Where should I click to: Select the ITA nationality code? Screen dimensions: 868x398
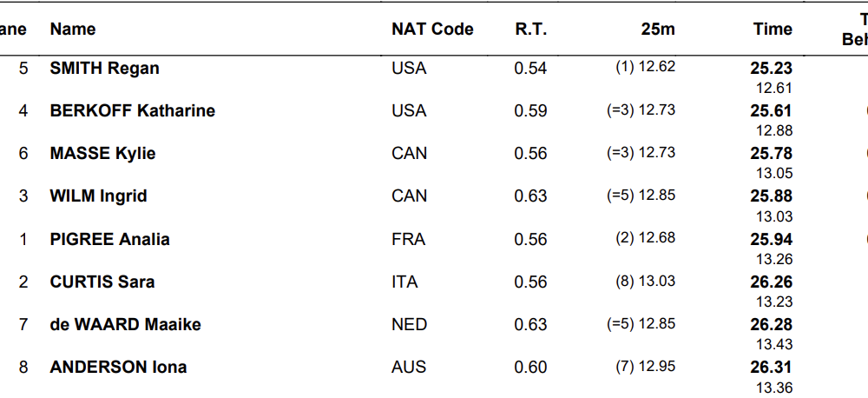click(x=404, y=282)
